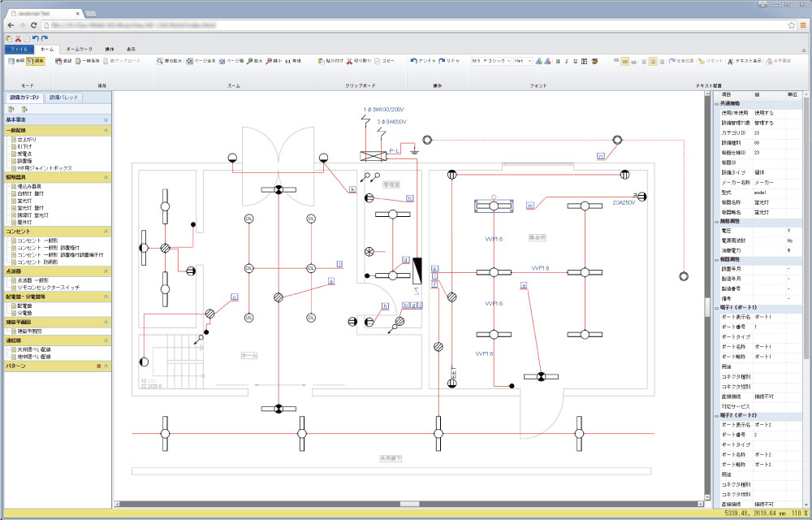Click the browser reload icon

(x=33, y=26)
